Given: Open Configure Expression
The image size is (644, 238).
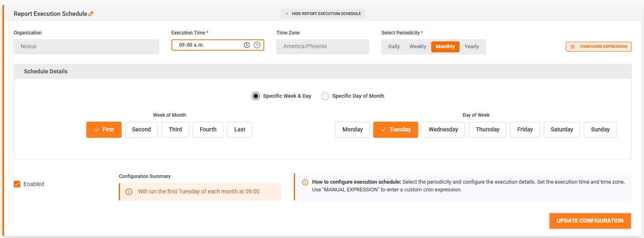Looking at the screenshot, I should 599,47.
